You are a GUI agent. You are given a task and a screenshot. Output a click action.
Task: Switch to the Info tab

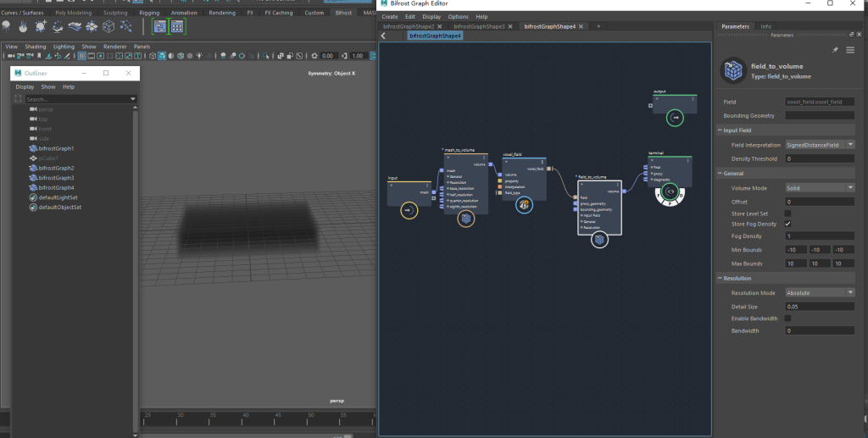coord(765,26)
